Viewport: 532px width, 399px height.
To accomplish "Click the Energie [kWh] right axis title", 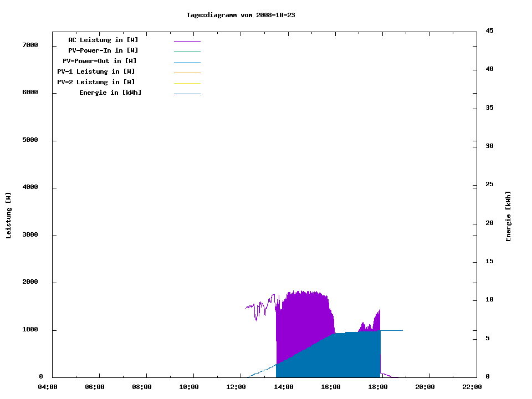I will 508,216.
